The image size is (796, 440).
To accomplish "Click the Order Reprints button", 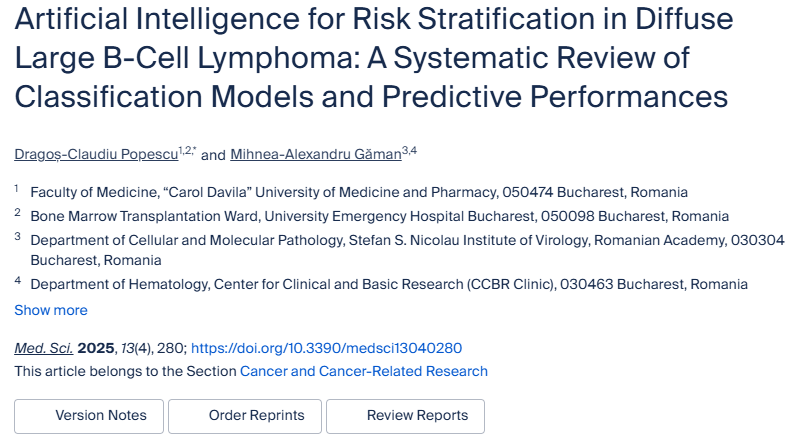I will [244, 416].
